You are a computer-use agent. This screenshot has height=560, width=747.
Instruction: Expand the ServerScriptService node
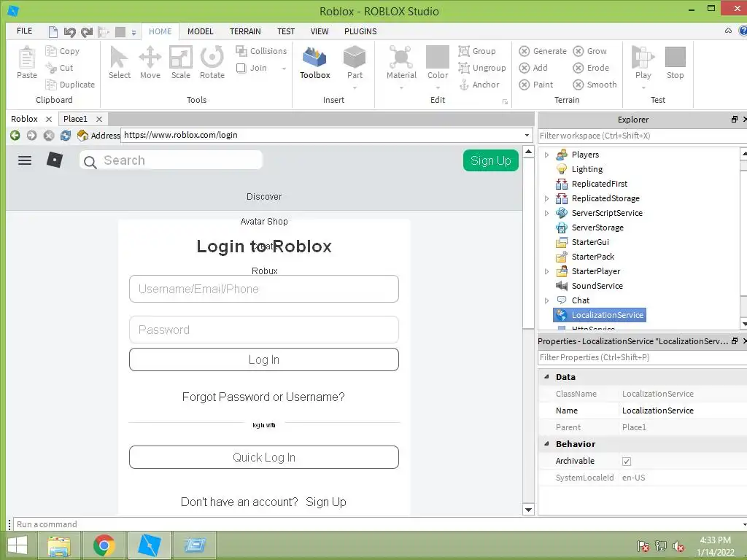pos(546,214)
